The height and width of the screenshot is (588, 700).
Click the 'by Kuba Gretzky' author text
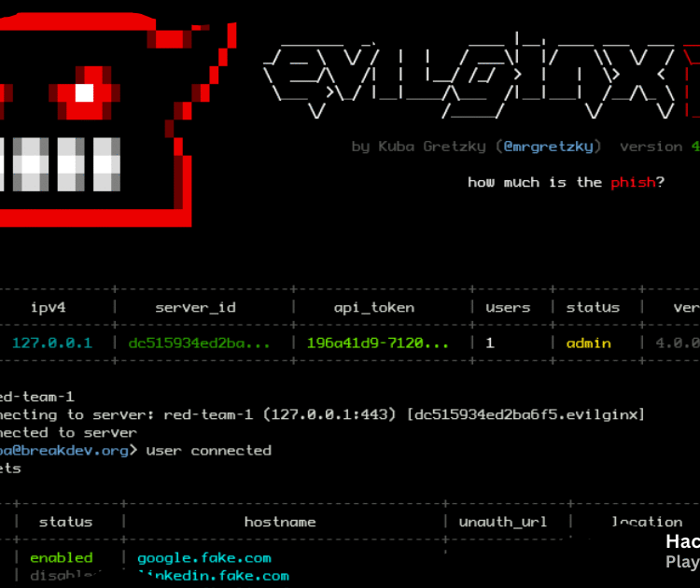(418, 147)
